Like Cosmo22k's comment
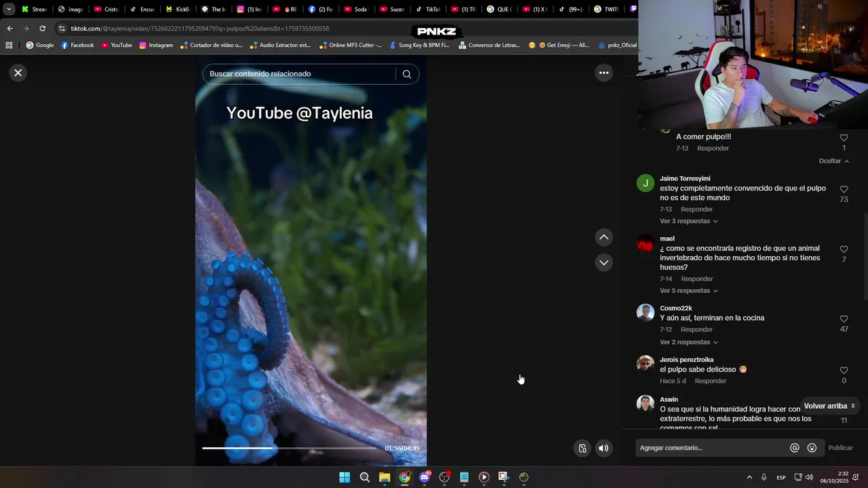The height and width of the screenshot is (488, 868). tap(844, 319)
